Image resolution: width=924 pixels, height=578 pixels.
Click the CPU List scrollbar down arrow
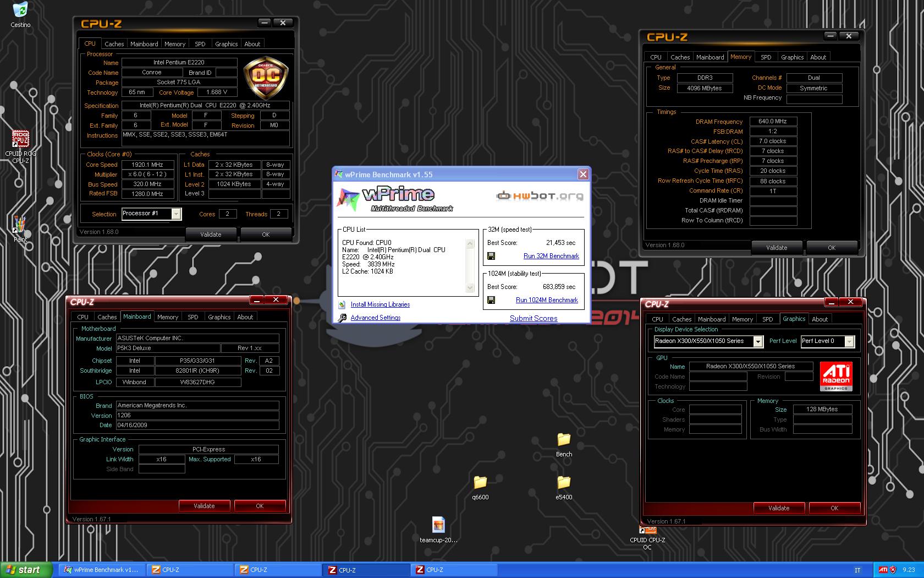point(470,288)
